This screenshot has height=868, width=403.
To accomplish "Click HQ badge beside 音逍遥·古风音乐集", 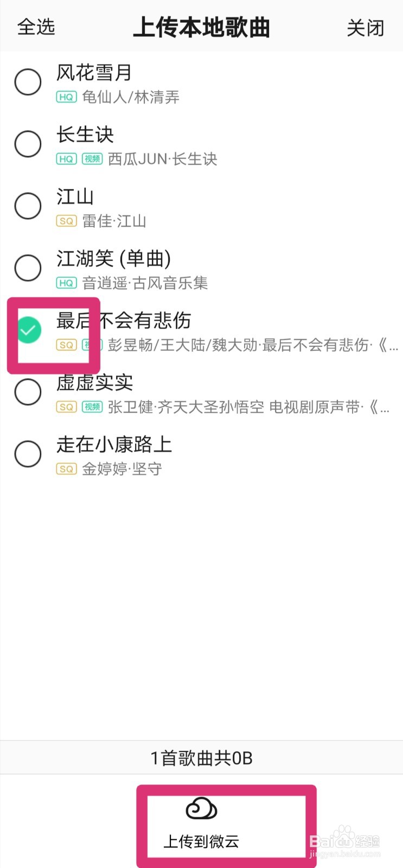I will (x=66, y=283).
